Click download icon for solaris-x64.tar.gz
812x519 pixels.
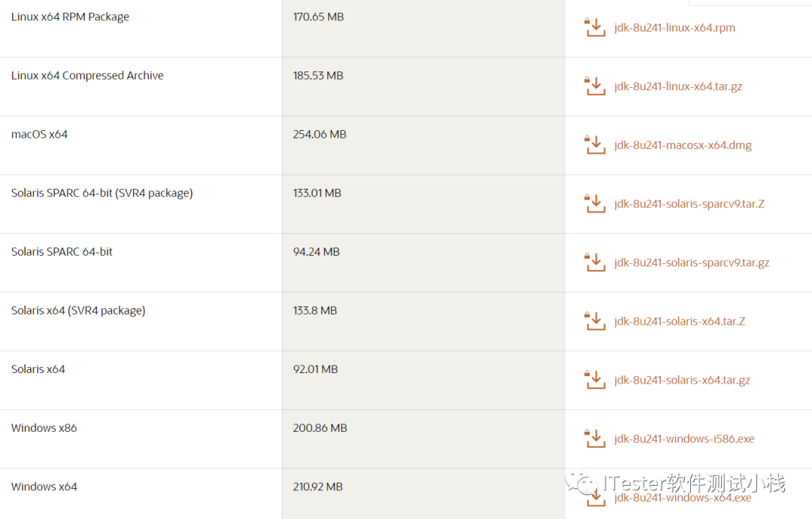click(595, 380)
